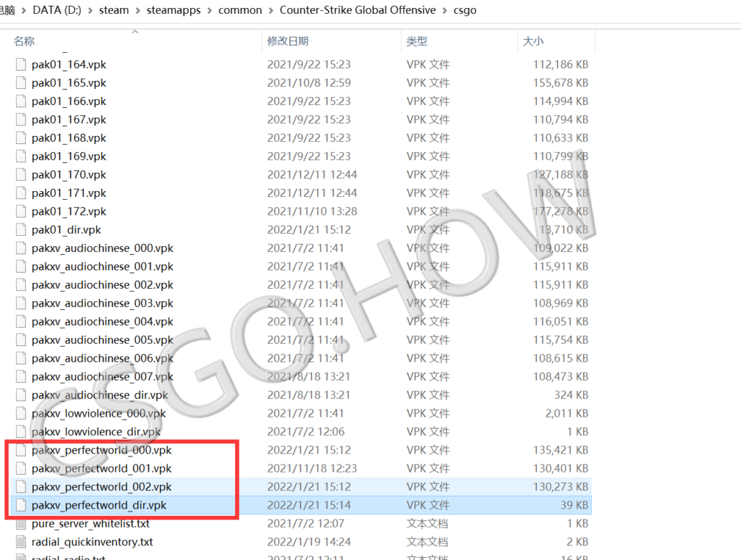Select file pakxv_perfectworld_dir.vpk

(x=300, y=505)
